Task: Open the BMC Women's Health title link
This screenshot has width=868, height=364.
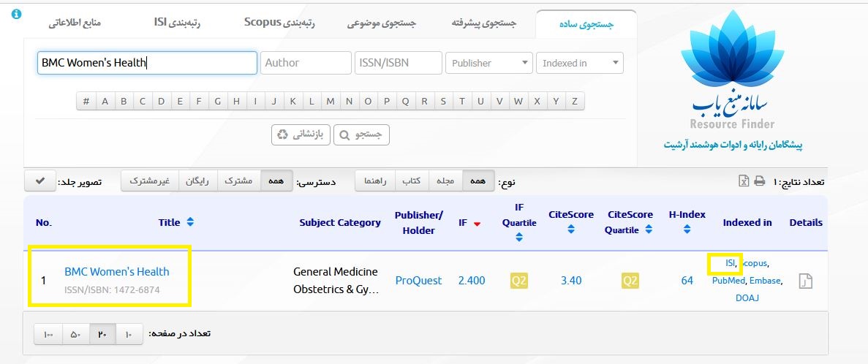Action: [117, 272]
